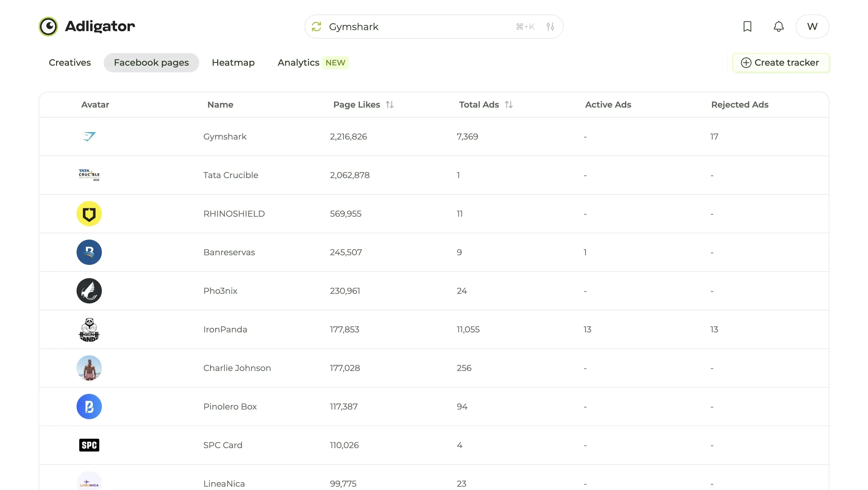This screenshot has height=490, width=868.
Task: Click the Adligator wordmark
Action: coord(100,26)
